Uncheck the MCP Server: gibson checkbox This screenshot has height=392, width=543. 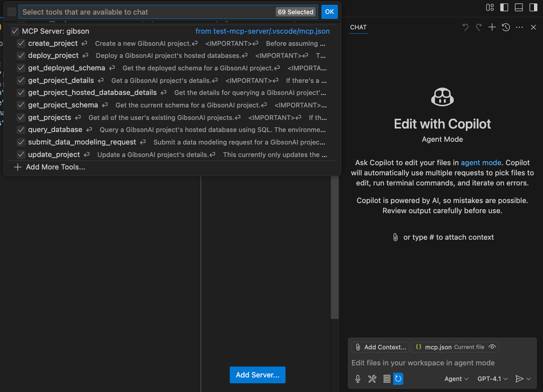tap(15, 31)
